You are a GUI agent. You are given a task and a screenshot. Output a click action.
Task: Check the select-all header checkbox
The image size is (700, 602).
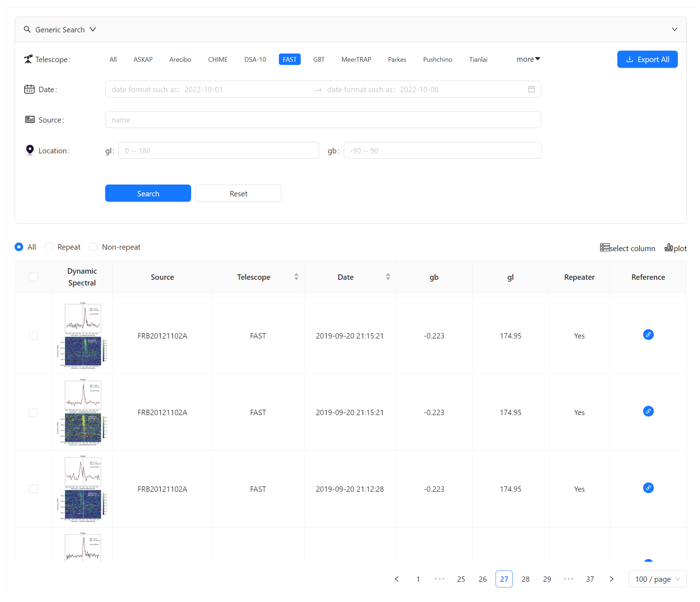pos(33,277)
